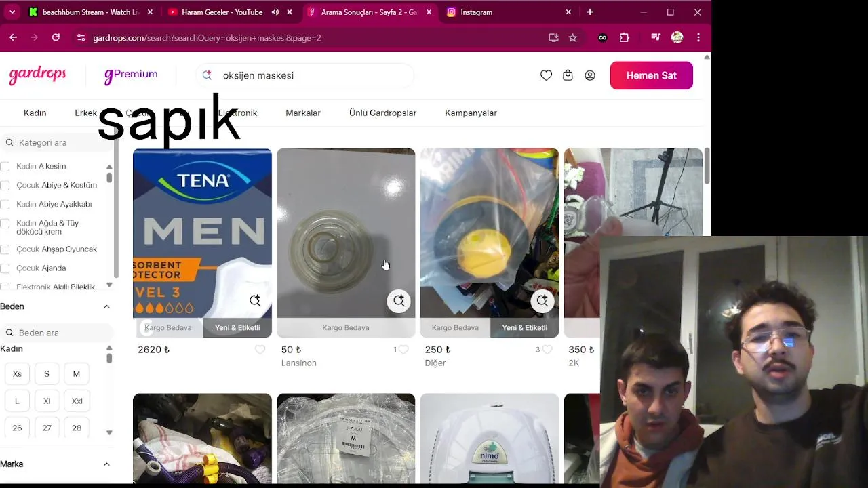
Task: Click the Diğer brand label
Action: coord(435,363)
